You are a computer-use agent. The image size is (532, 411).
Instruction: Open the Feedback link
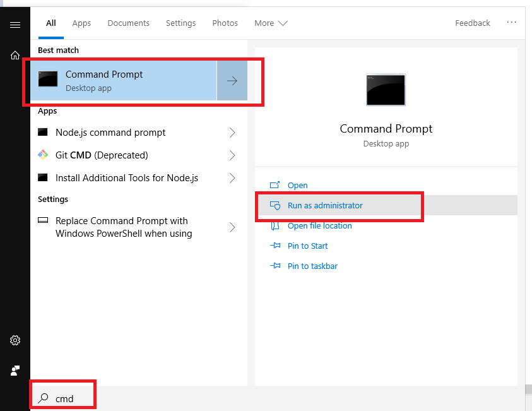(472, 23)
